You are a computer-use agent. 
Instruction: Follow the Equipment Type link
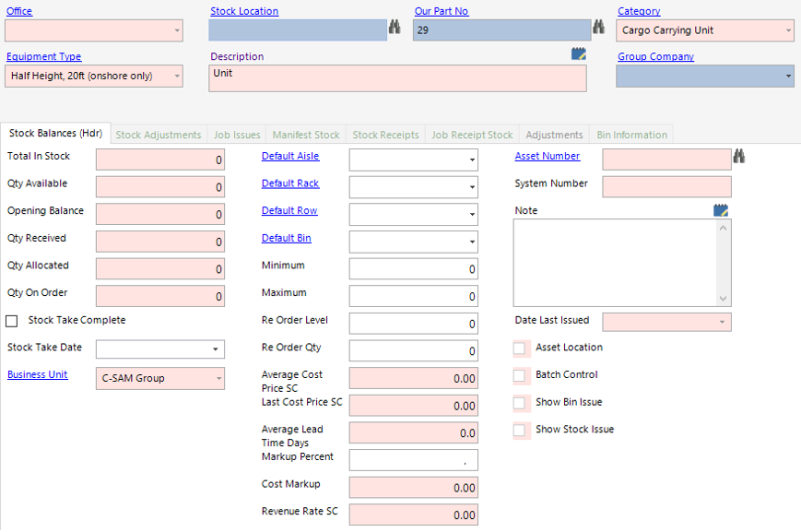click(43, 56)
